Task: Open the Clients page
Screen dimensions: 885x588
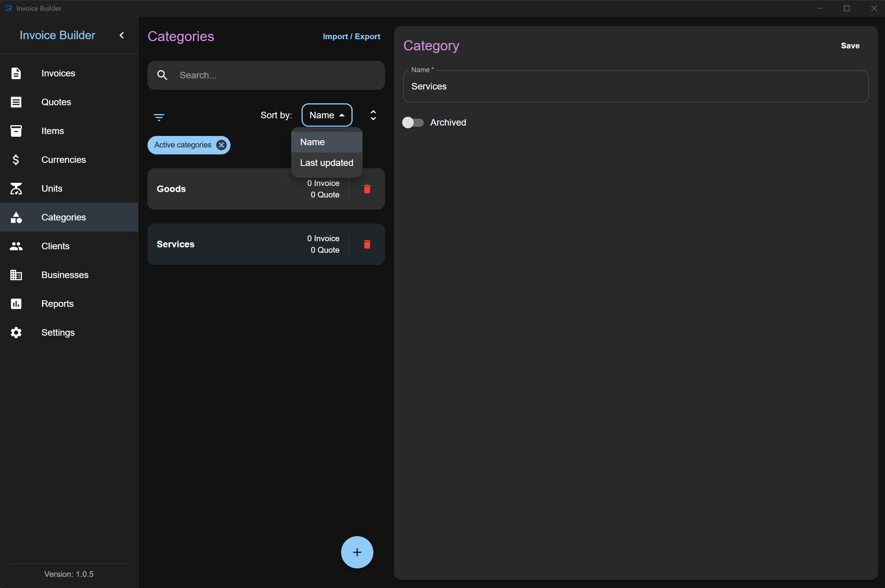Action: [69, 246]
